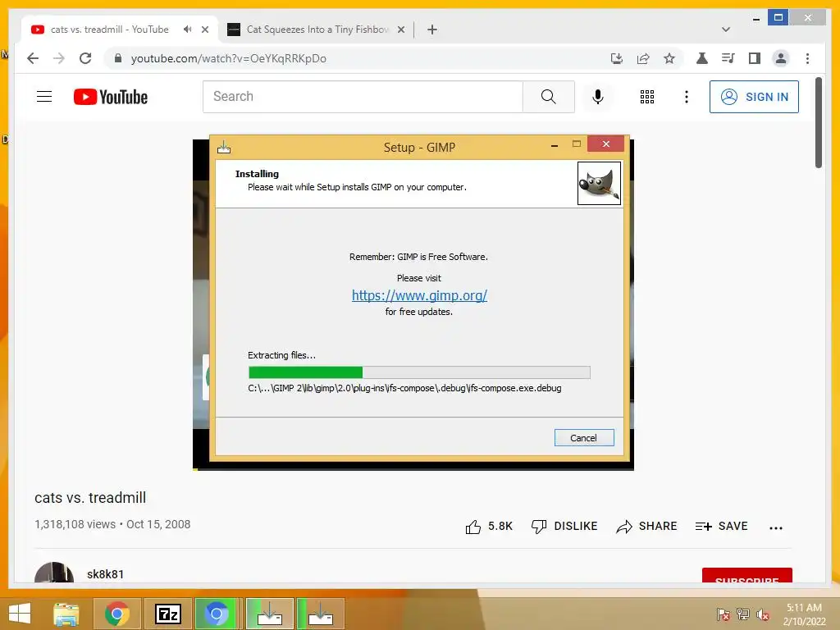The width and height of the screenshot is (840, 630).
Task: Click the muted volume tray icon
Action: click(x=763, y=614)
